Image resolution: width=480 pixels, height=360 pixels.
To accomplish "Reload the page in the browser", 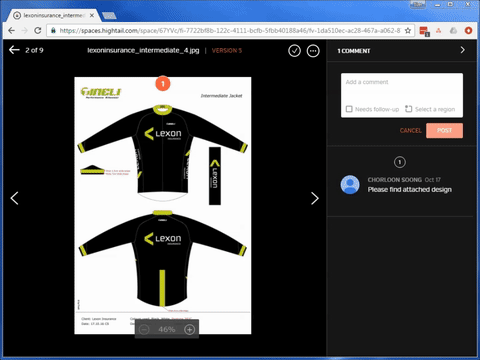I will click(x=38, y=31).
